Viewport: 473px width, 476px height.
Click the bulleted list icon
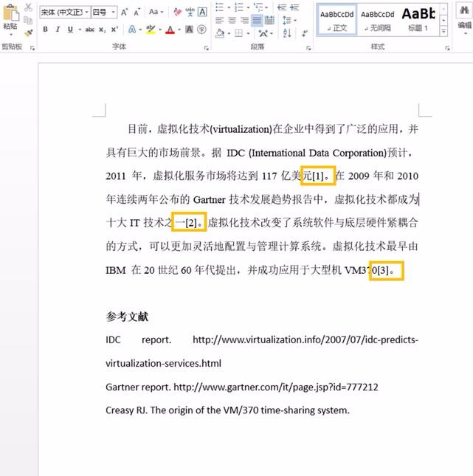pyautogui.click(x=219, y=7)
